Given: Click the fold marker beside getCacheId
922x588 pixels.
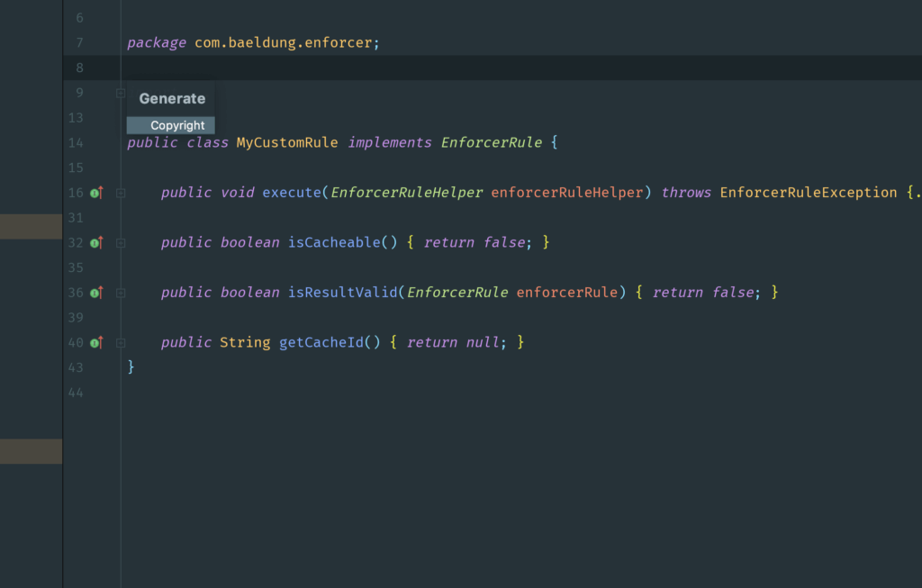Looking at the screenshot, I should point(120,342).
